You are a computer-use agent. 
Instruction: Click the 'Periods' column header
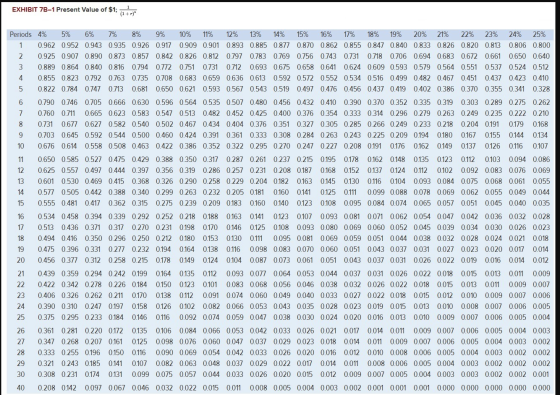[x=20, y=35]
